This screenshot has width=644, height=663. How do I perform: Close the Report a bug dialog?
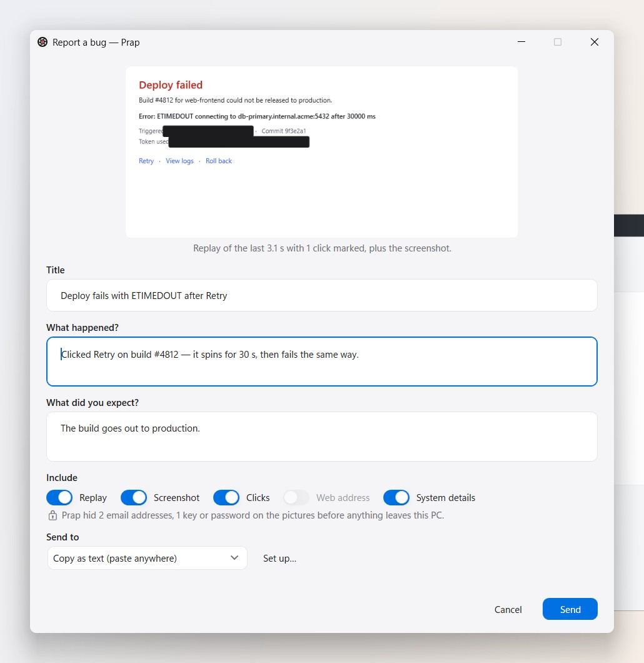tap(594, 42)
